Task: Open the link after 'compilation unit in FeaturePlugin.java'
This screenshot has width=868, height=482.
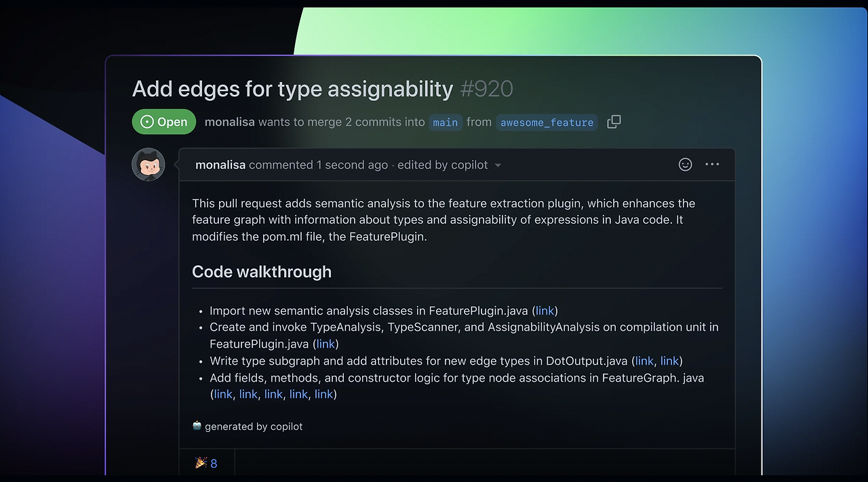Action: coord(325,344)
